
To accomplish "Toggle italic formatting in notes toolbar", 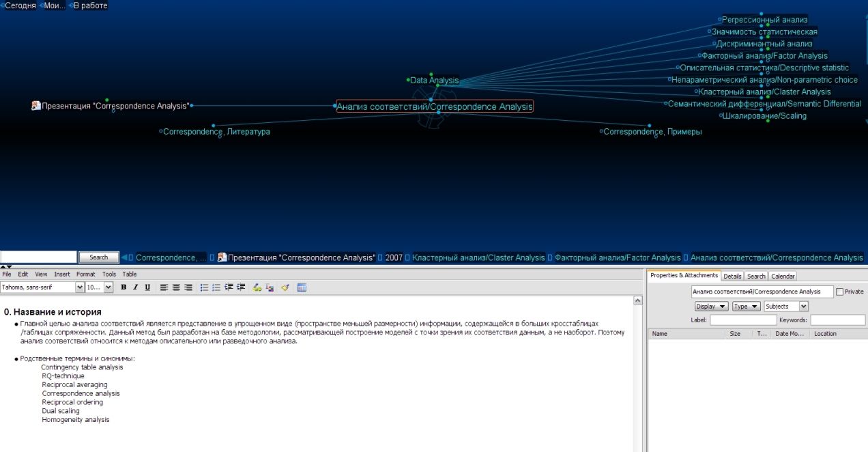I will pyautogui.click(x=135, y=287).
